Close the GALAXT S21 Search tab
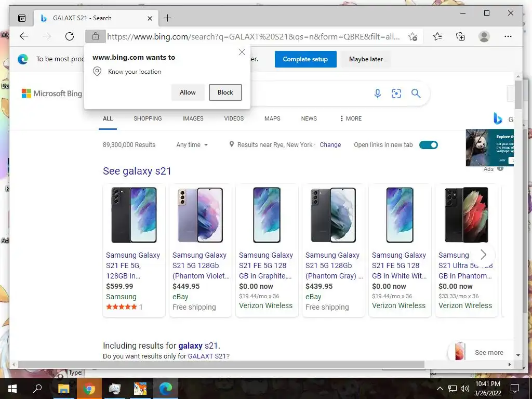532x399 pixels. pyautogui.click(x=150, y=18)
